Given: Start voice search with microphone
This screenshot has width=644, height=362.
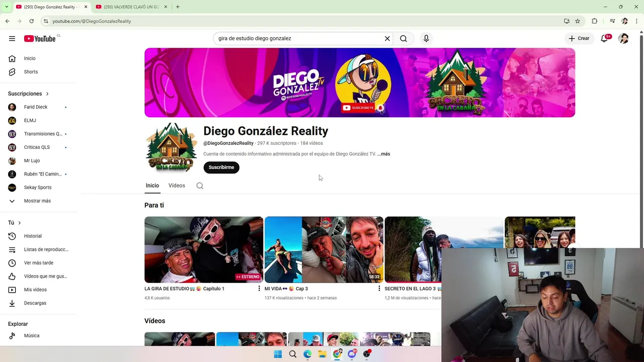Looking at the screenshot, I should coord(426,38).
